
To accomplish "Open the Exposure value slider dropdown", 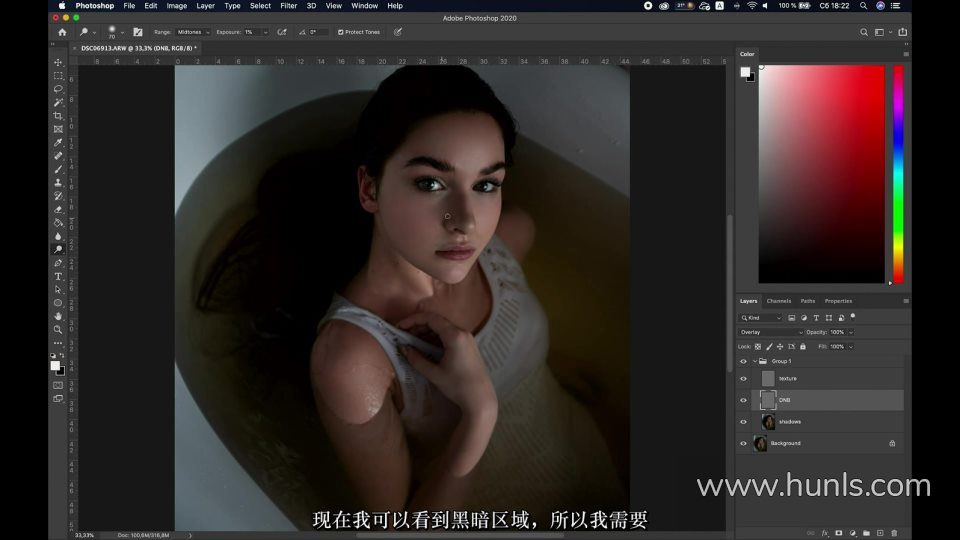I will pyautogui.click(x=265, y=32).
